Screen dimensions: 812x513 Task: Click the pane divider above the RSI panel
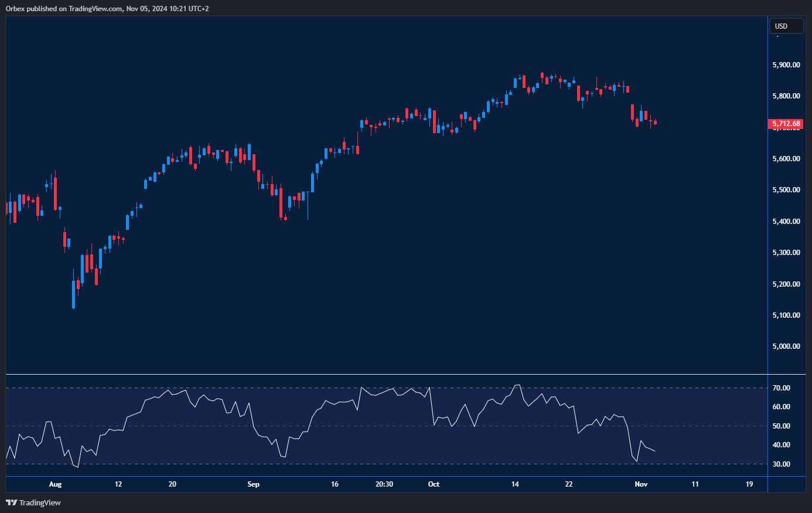[387, 374]
